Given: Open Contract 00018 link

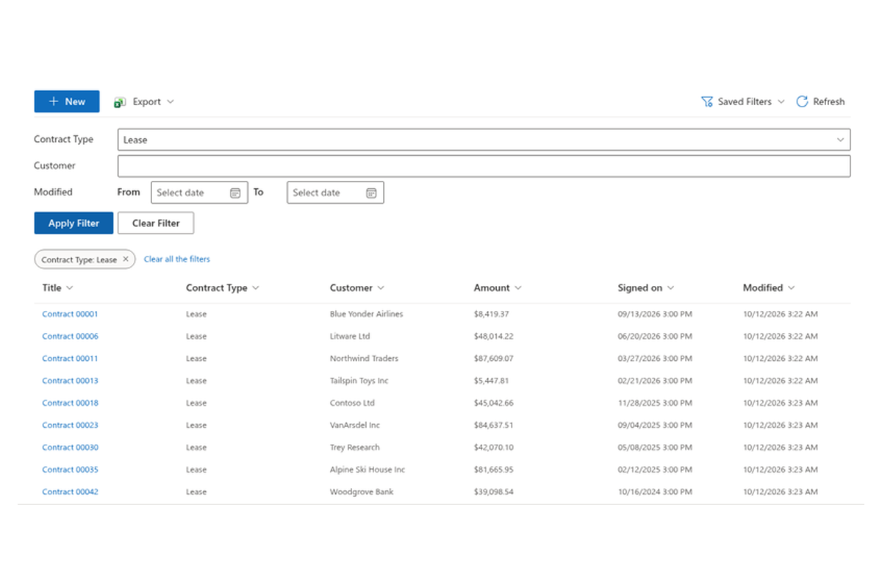Looking at the screenshot, I should (x=70, y=403).
